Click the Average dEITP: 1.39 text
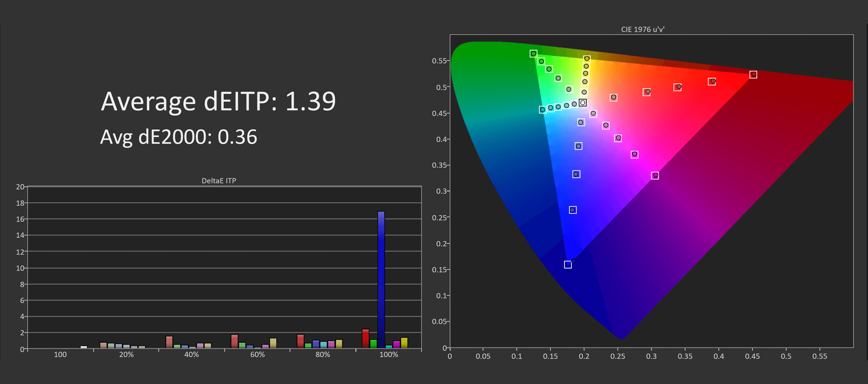 (218, 101)
